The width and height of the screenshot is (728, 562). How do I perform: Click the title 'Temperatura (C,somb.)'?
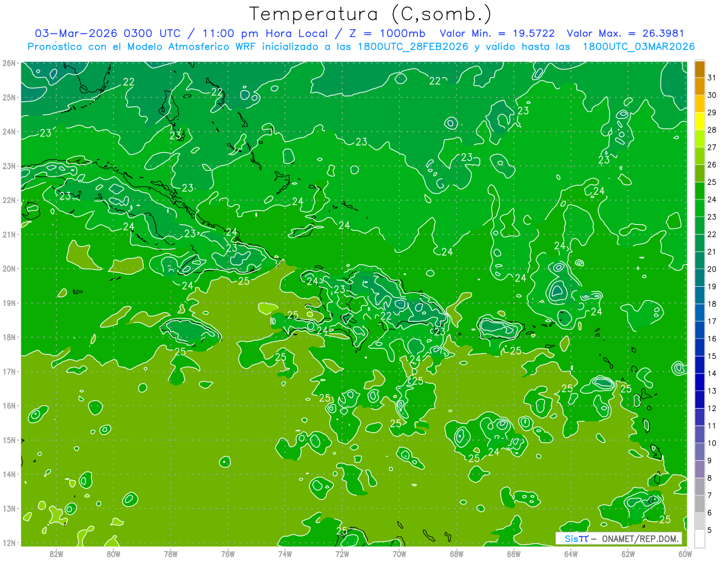point(371,15)
